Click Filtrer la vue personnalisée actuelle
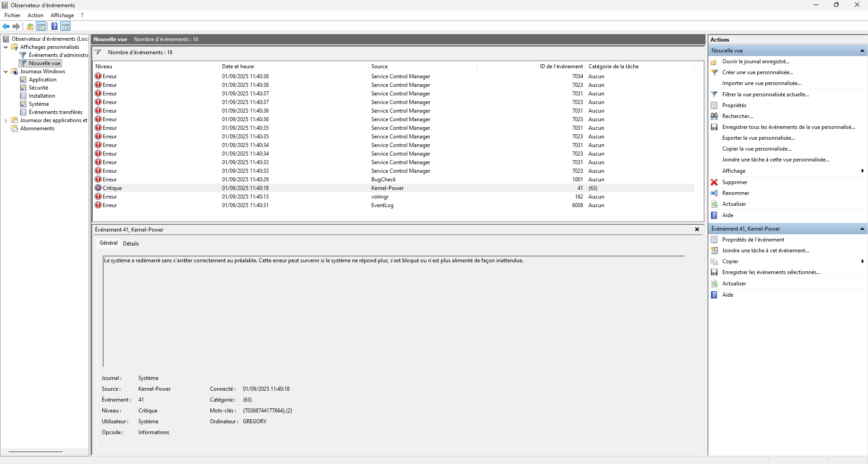The width and height of the screenshot is (868, 464). [x=765, y=95]
